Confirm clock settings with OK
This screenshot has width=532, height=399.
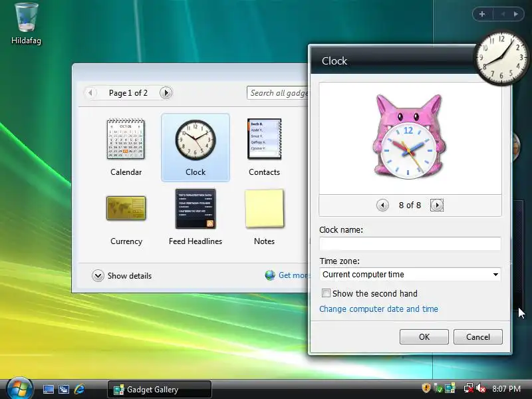(x=424, y=337)
